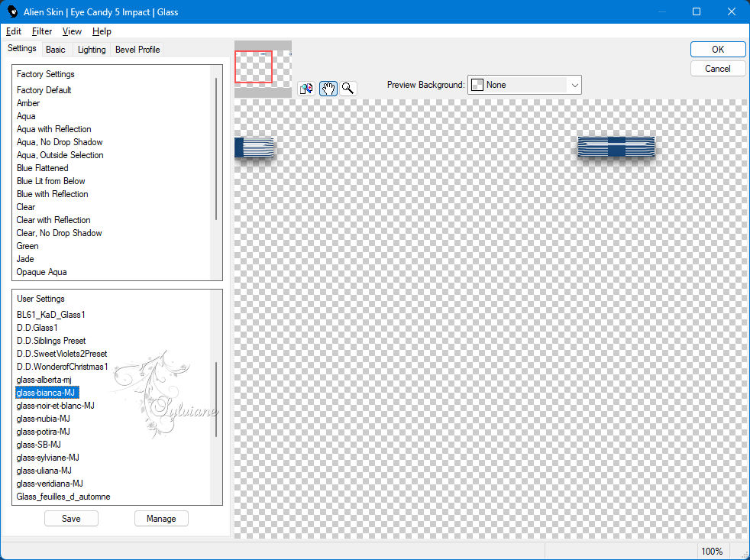
Task: Select Blue Flattened preset
Action: [x=42, y=168]
